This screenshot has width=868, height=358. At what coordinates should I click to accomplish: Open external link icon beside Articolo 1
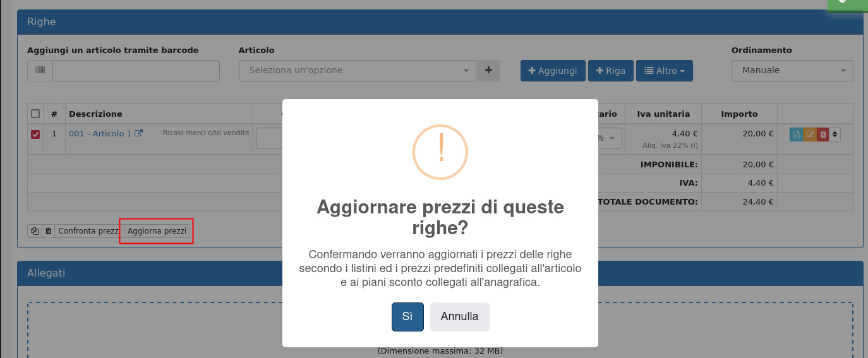pos(139,133)
